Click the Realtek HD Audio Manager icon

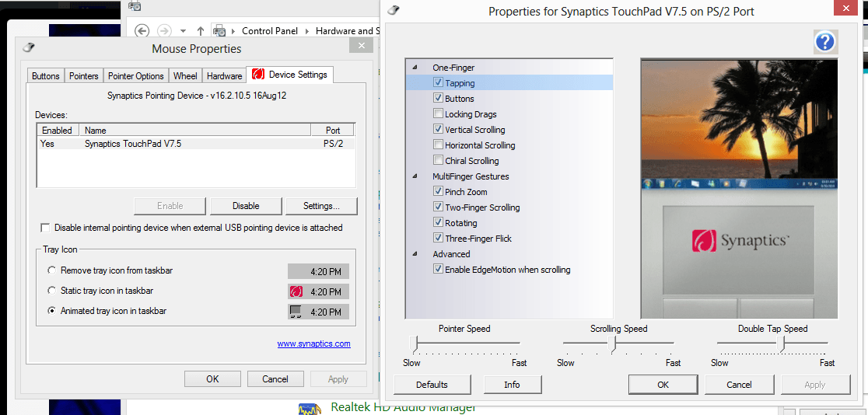tap(310, 409)
